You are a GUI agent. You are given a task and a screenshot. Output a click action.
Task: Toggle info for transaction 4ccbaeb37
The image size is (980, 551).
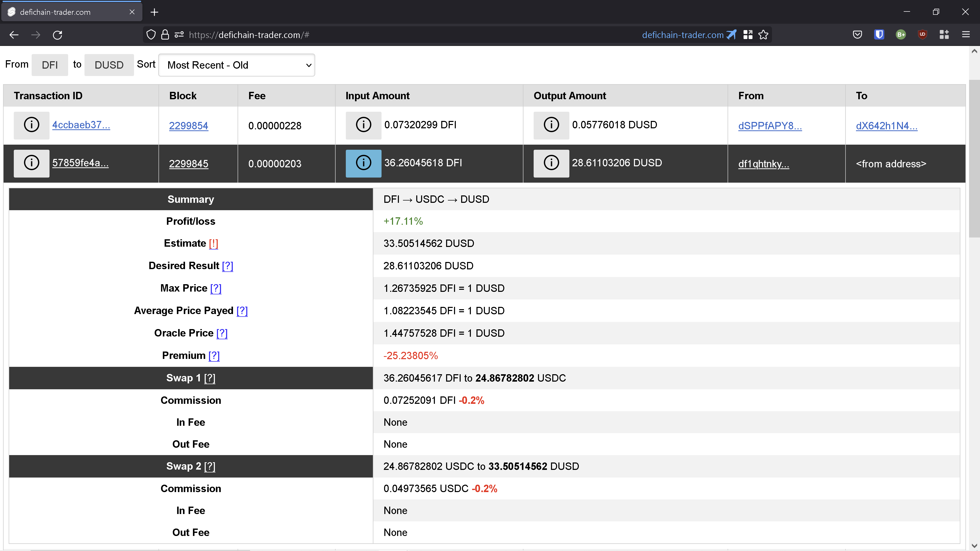pos(32,125)
